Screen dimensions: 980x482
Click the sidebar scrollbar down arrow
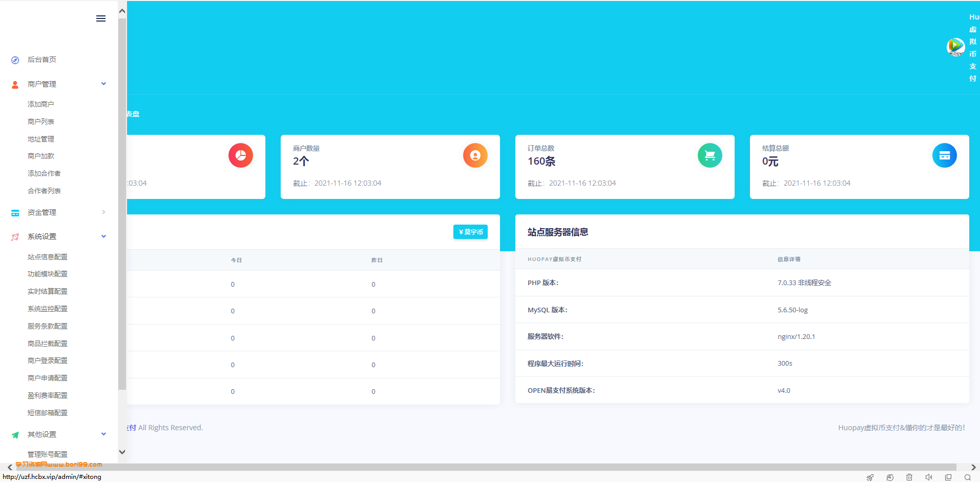point(122,452)
